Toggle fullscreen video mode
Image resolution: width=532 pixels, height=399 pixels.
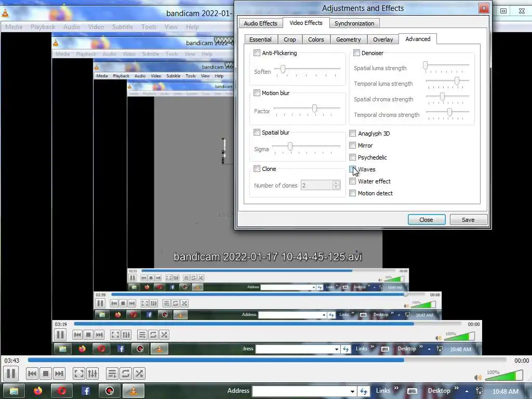[x=79, y=374]
